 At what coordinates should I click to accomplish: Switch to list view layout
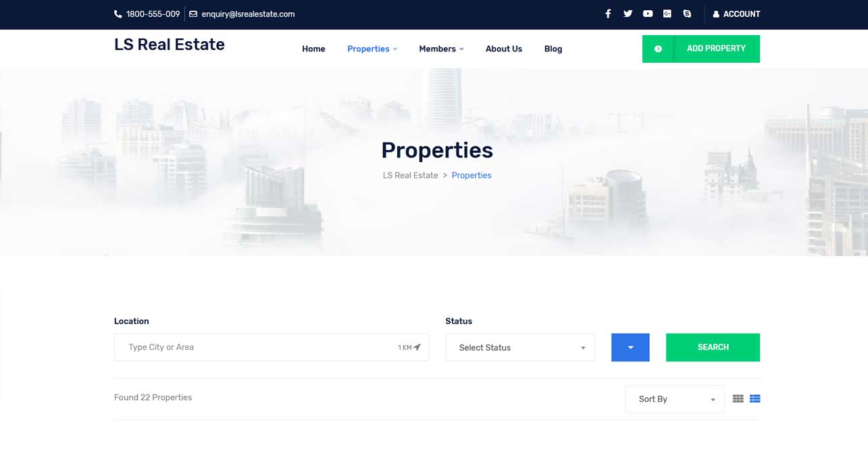(x=755, y=399)
